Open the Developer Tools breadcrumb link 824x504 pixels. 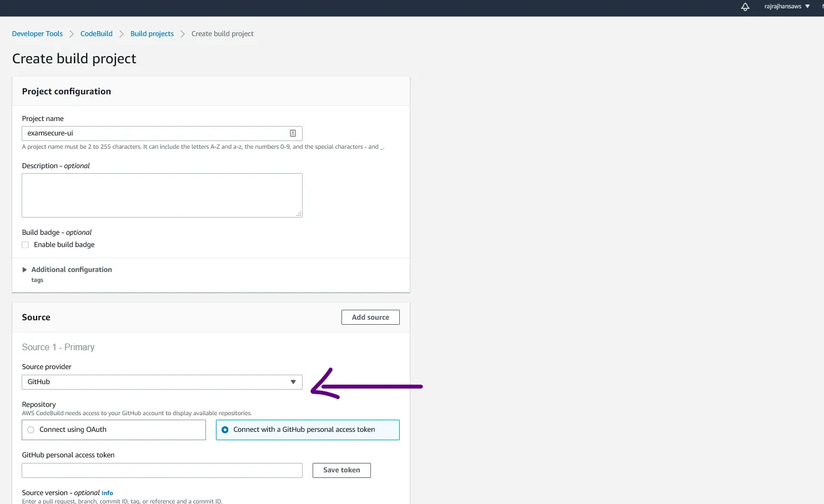click(x=37, y=33)
